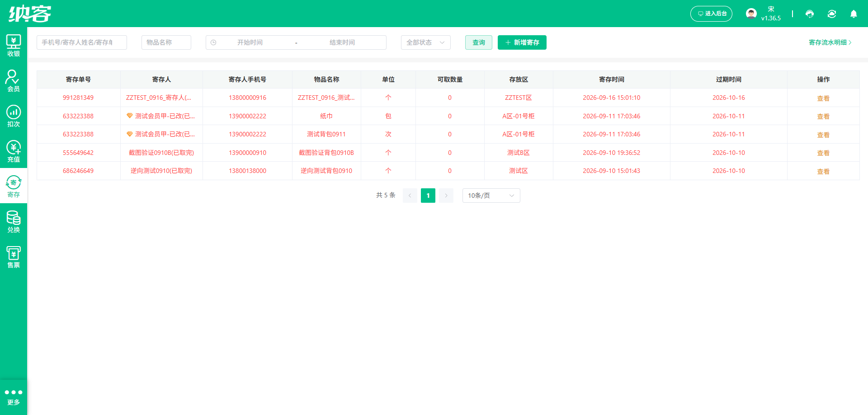Open the notification bell icon

pyautogui.click(x=854, y=14)
